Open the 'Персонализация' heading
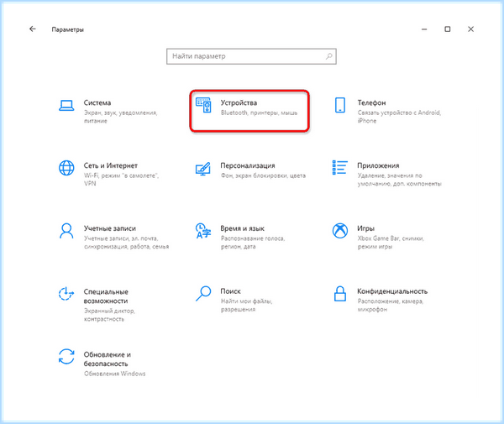 coord(248,165)
